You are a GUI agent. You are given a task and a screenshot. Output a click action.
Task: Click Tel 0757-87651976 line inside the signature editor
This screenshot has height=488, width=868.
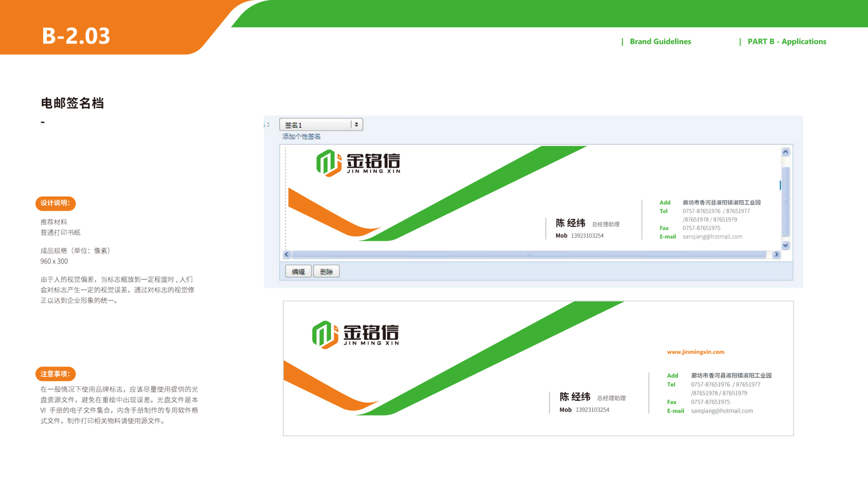tap(705, 211)
